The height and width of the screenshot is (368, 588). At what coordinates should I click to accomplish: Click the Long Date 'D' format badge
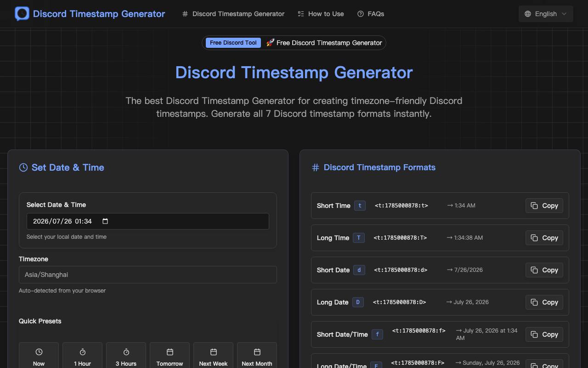click(358, 302)
